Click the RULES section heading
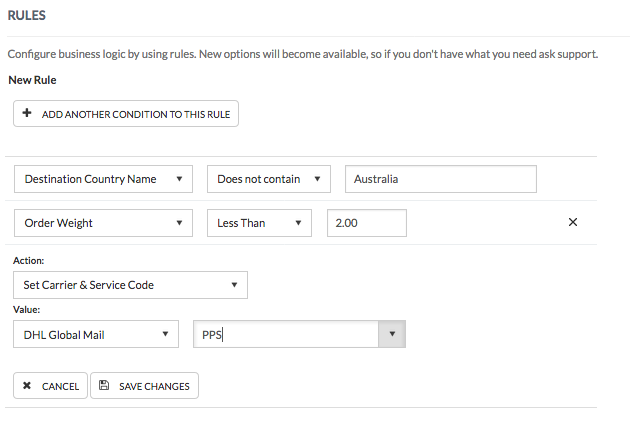 coord(27,15)
